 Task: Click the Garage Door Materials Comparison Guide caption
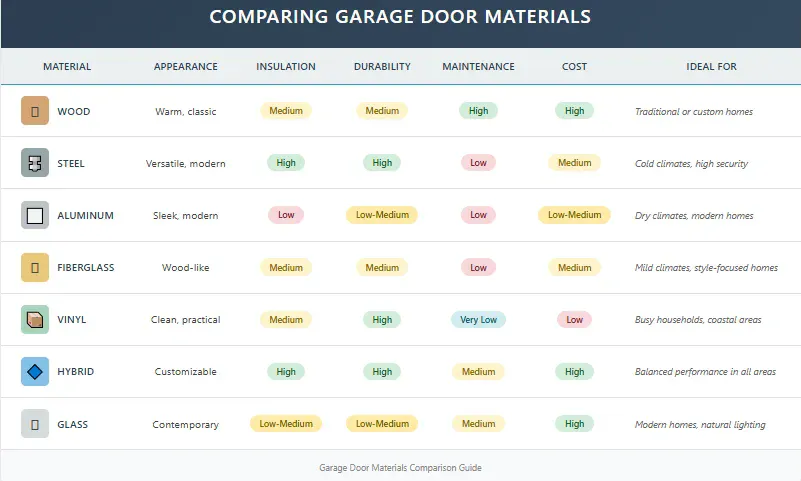click(400, 467)
